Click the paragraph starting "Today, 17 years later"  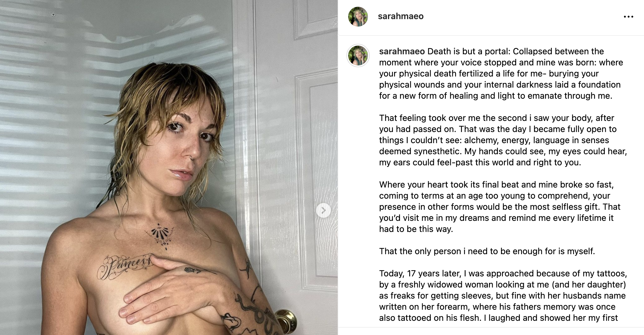(x=503, y=296)
